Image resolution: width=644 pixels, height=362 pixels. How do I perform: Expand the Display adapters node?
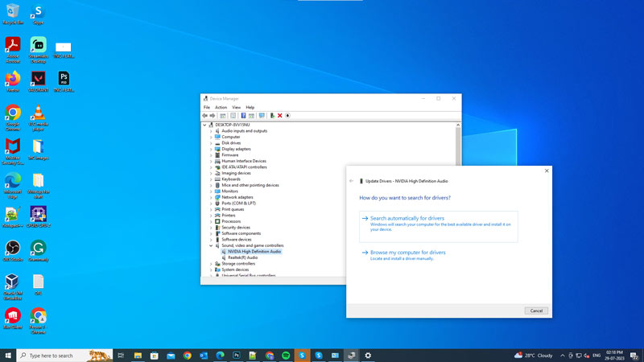click(211, 149)
